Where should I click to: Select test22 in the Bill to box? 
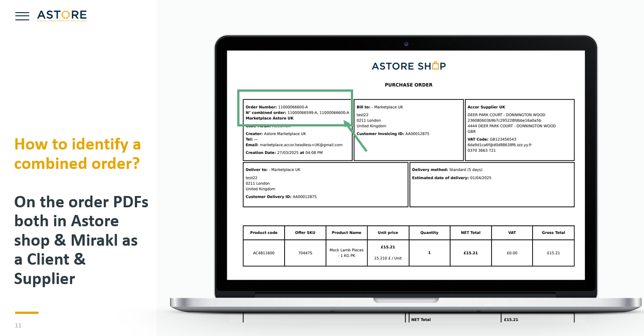tap(363, 115)
